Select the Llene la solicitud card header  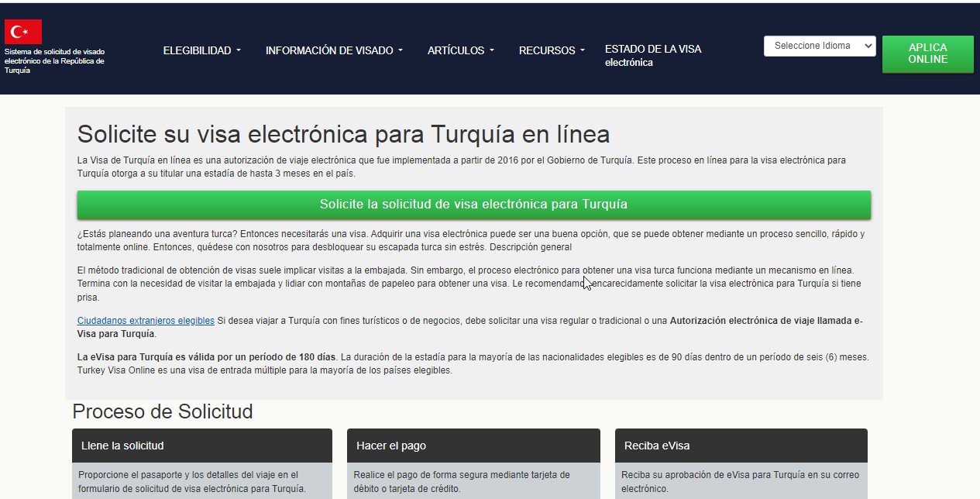click(201, 446)
